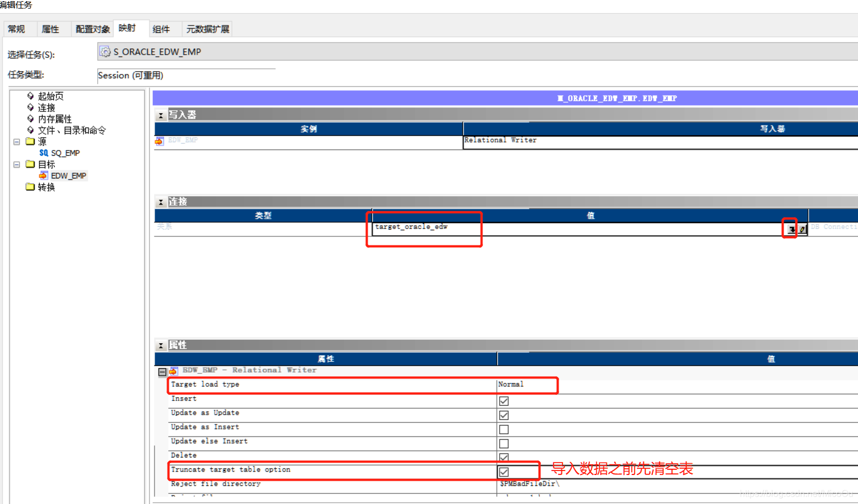Click the diamond icon next to 内存属性

(x=31, y=118)
